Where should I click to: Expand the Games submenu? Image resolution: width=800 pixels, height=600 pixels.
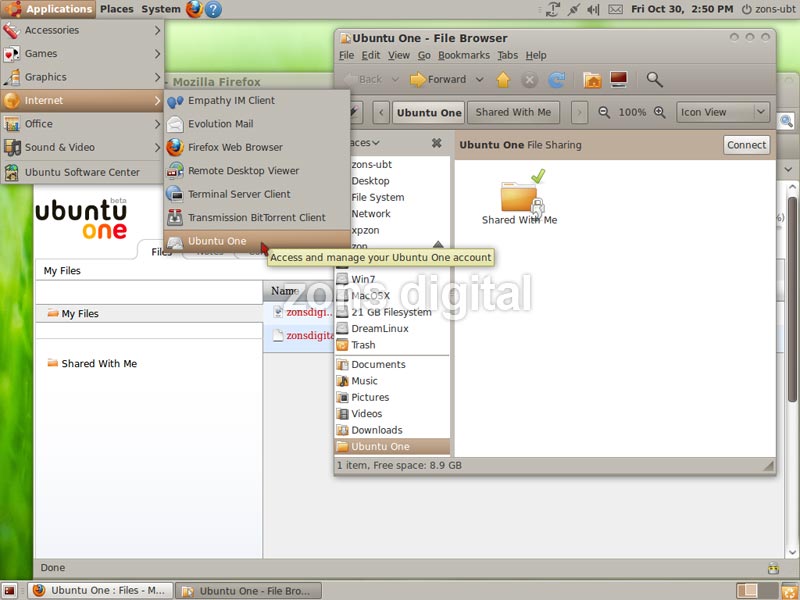click(x=82, y=54)
